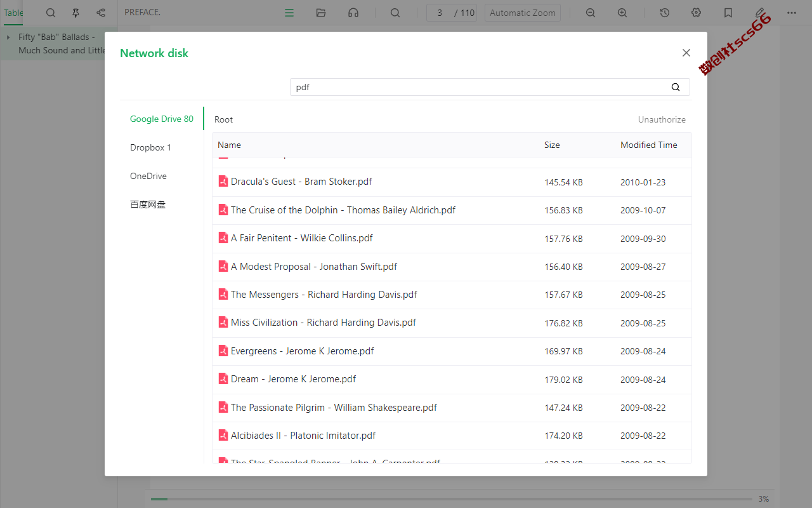The height and width of the screenshot is (508, 812).
Task: Expand the Fifty "Bab" Ballads tree item
Action: tap(8, 37)
